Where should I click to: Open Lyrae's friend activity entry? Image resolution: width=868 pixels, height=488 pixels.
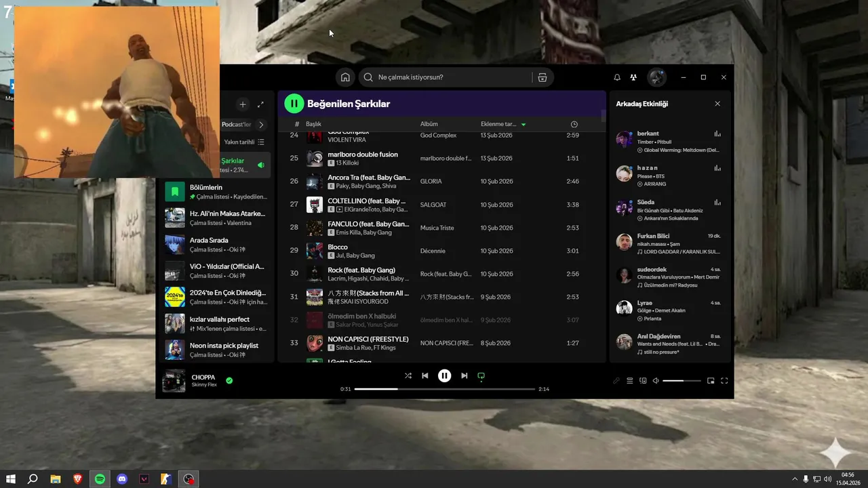[x=670, y=310]
